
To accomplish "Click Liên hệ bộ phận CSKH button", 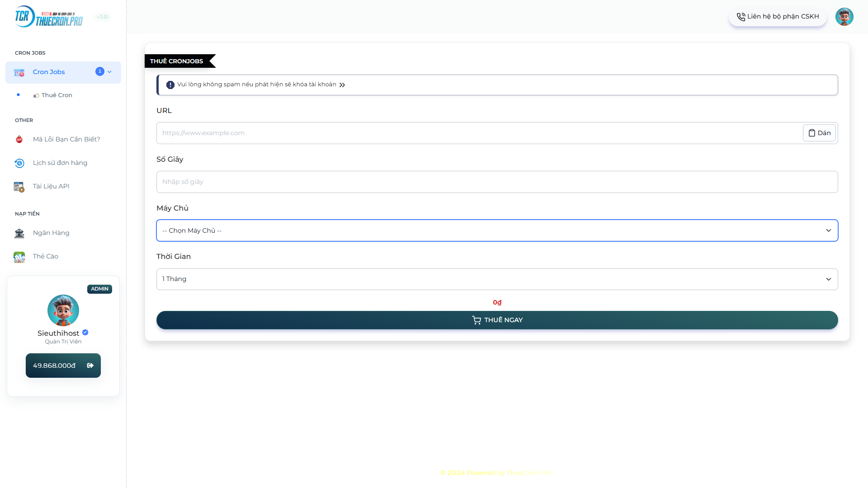I will tap(778, 17).
